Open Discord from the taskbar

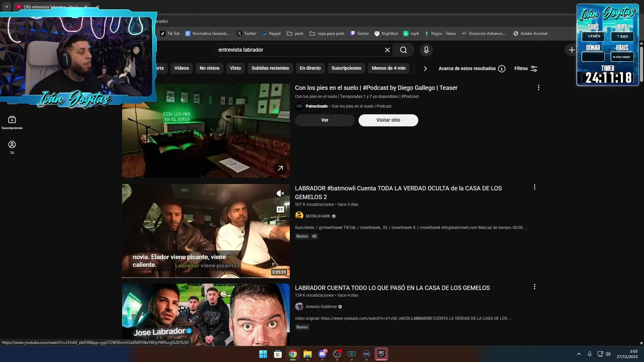[323, 354]
